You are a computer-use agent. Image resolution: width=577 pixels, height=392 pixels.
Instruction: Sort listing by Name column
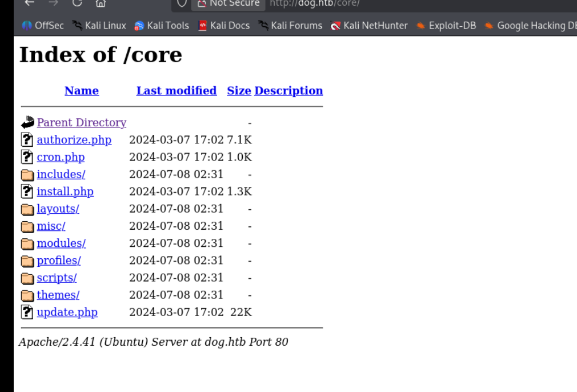click(x=81, y=91)
